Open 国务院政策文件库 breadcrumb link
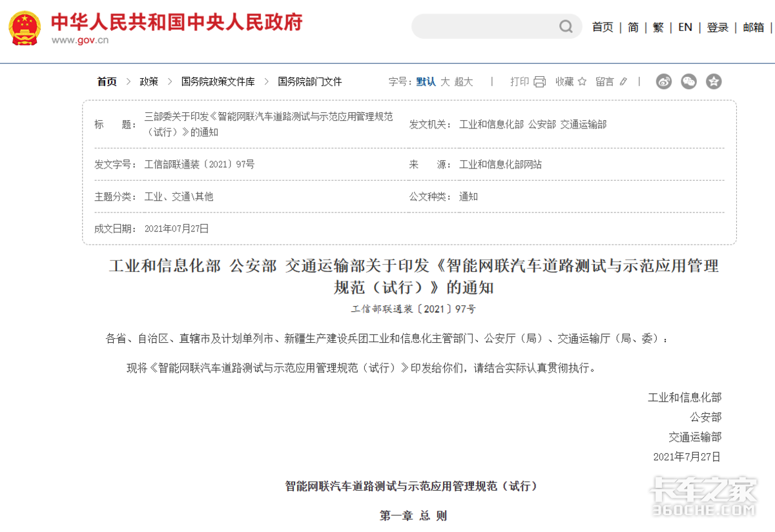The image size is (775, 532). coord(218,81)
